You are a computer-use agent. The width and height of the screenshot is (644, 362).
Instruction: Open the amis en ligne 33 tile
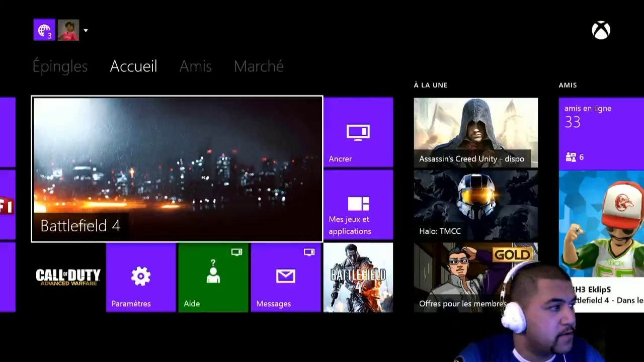tap(601, 133)
